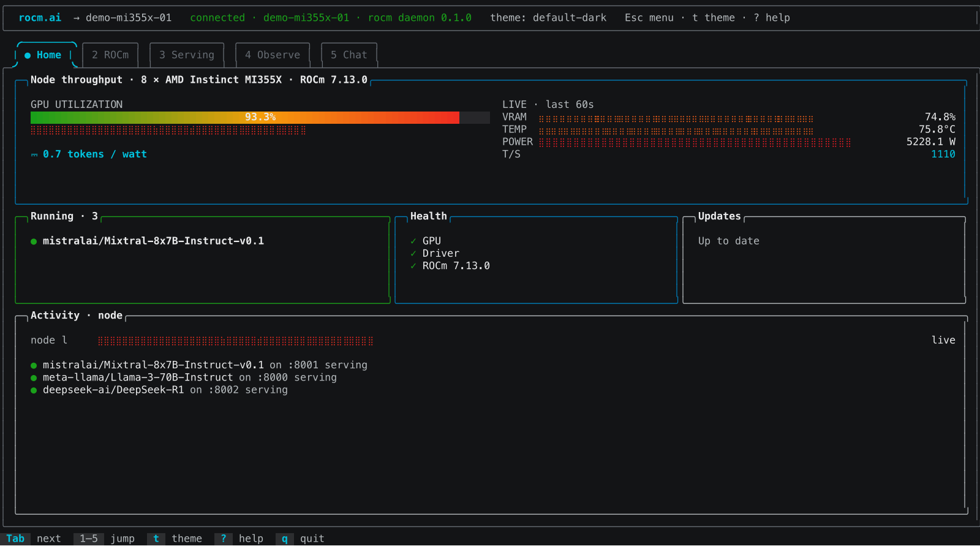The image size is (980, 546).
Task: Click the 'Running · 3' panel title
Action: point(64,216)
